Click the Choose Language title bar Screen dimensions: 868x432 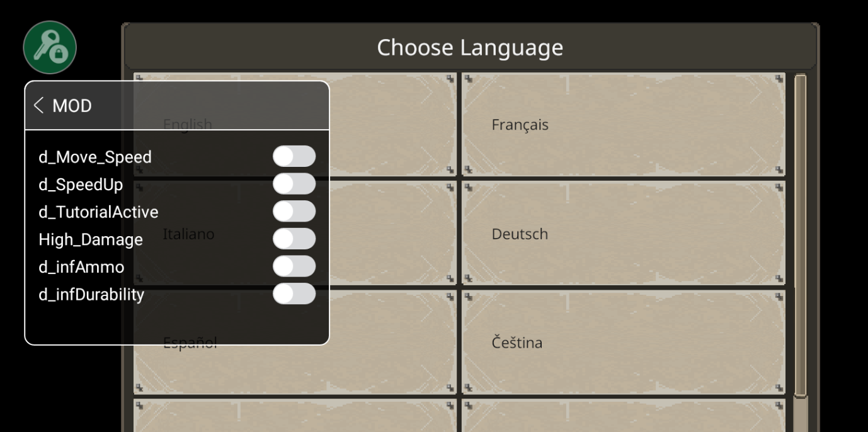click(x=470, y=47)
